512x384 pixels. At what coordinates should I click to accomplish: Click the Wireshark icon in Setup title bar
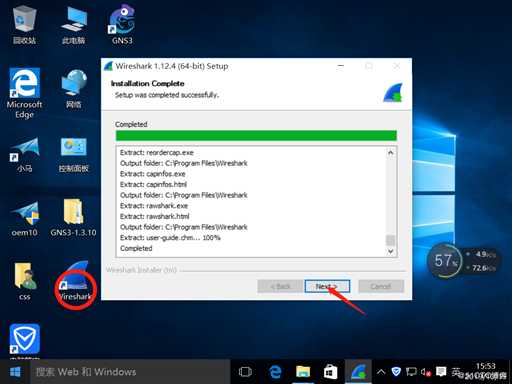[x=109, y=66]
